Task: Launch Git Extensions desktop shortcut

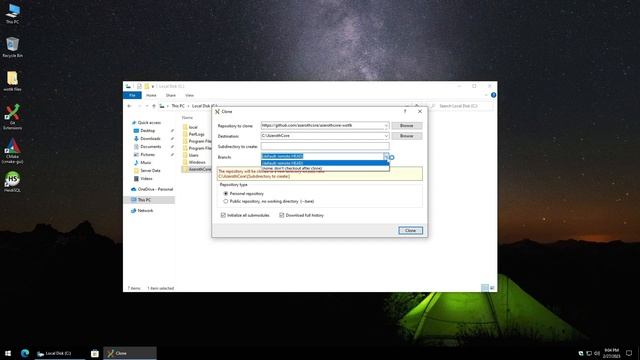Action: 12,117
